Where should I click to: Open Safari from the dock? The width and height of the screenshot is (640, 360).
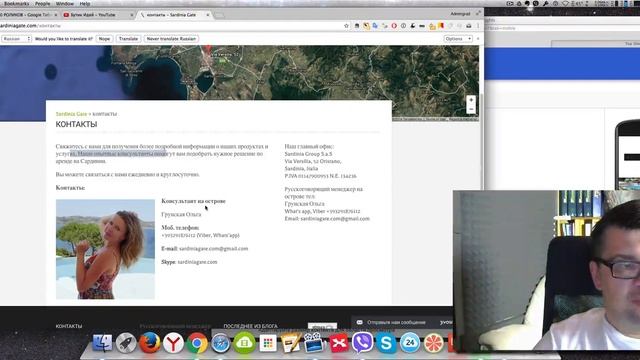pos(220,343)
